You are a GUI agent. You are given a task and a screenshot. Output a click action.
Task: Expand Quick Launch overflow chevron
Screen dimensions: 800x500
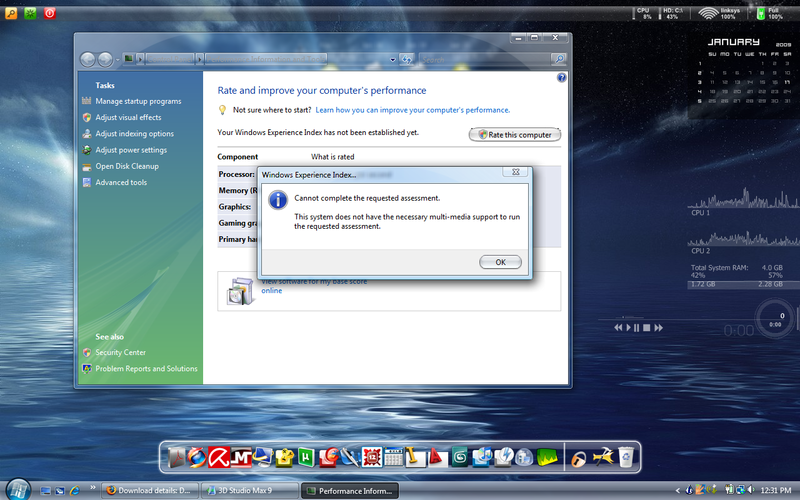(92, 488)
